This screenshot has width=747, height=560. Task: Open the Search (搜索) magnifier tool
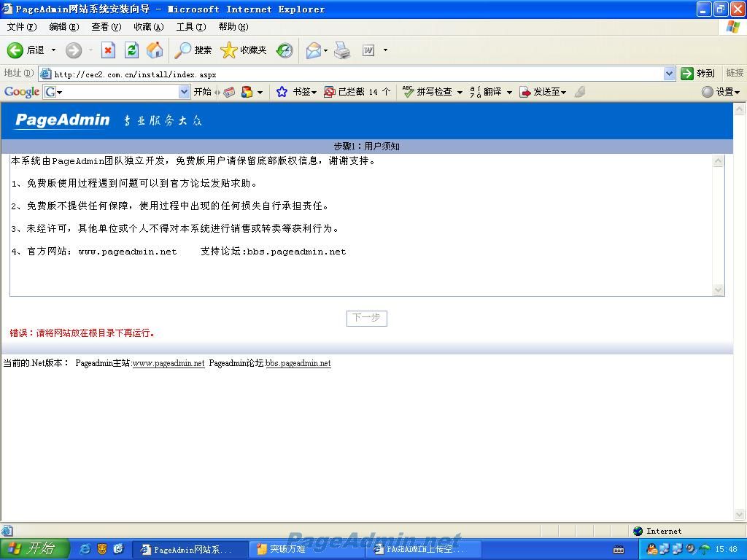183,50
